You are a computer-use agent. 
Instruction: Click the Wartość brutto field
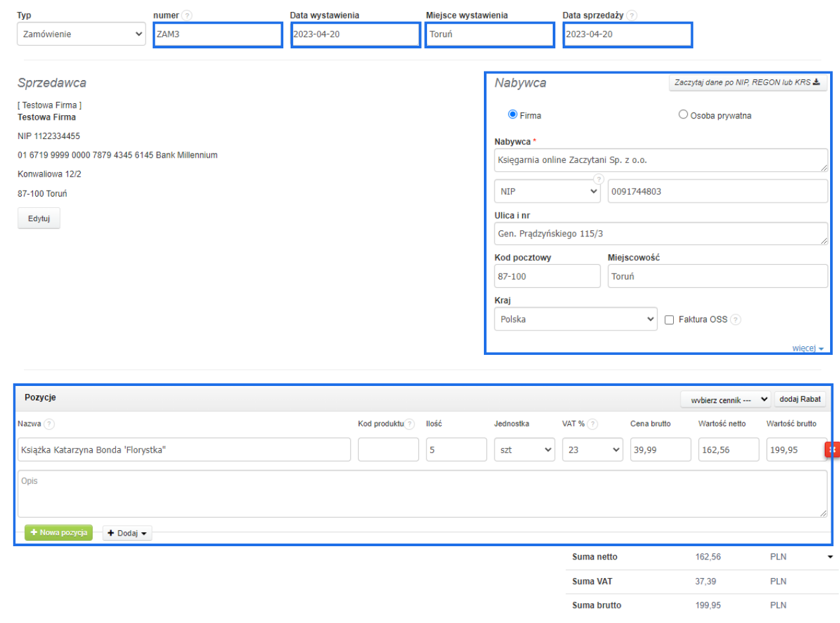click(797, 450)
